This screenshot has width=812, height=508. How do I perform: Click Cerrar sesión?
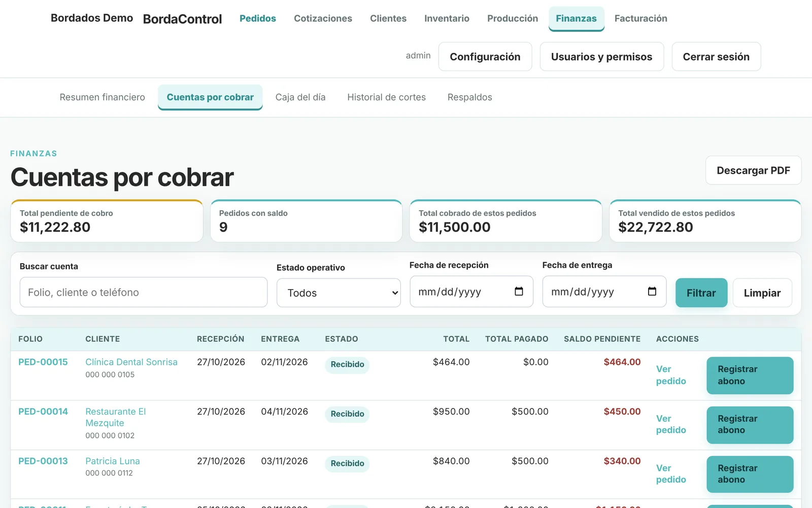click(716, 56)
